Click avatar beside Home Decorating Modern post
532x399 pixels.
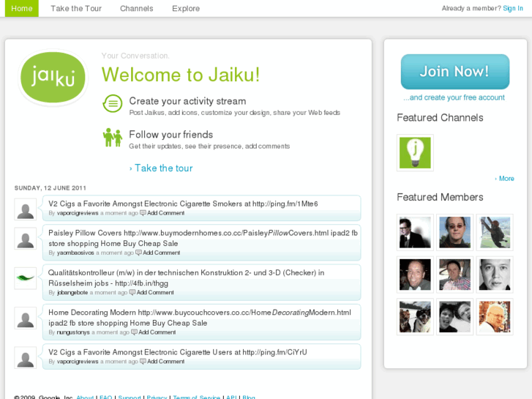coord(26,318)
